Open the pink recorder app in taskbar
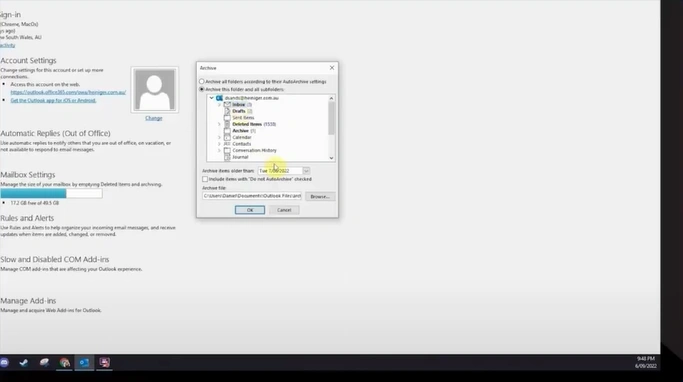 [x=105, y=362]
